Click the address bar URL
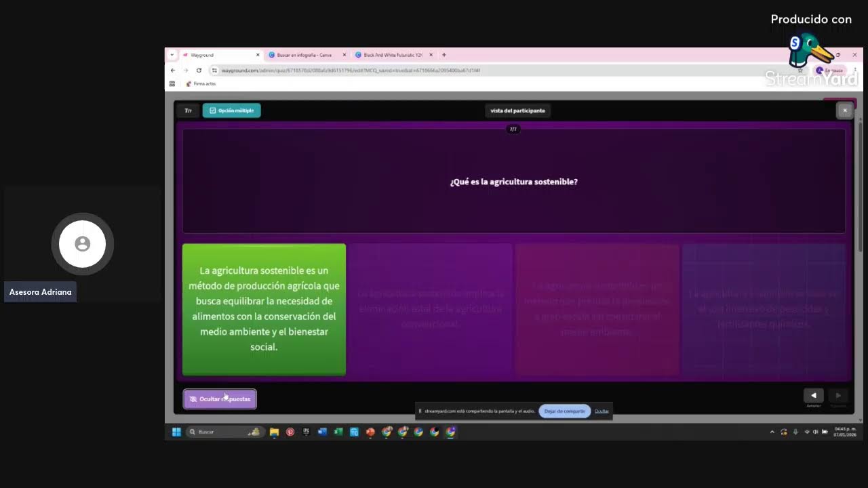 point(351,70)
